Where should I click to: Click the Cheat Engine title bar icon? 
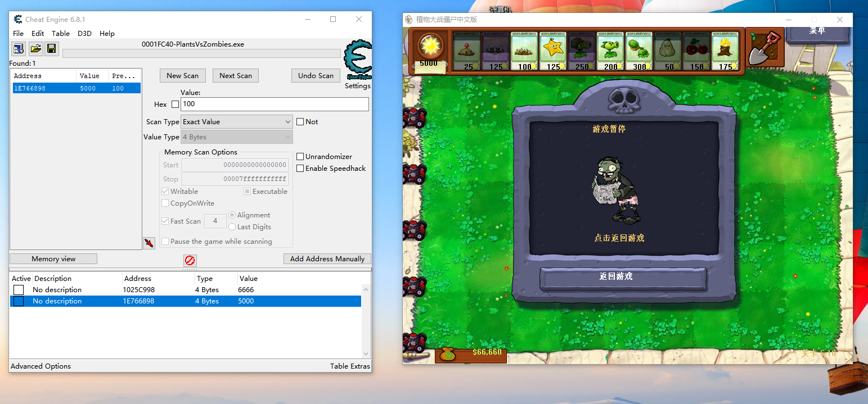tap(17, 19)
